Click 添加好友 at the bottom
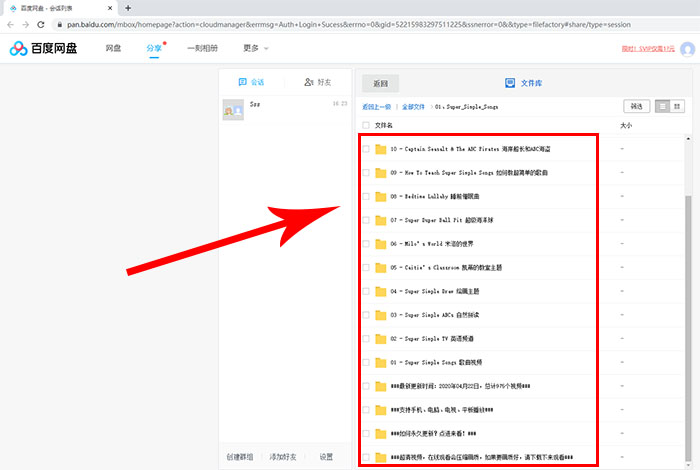This screenshot has height=470, width=700. point(283,457)
